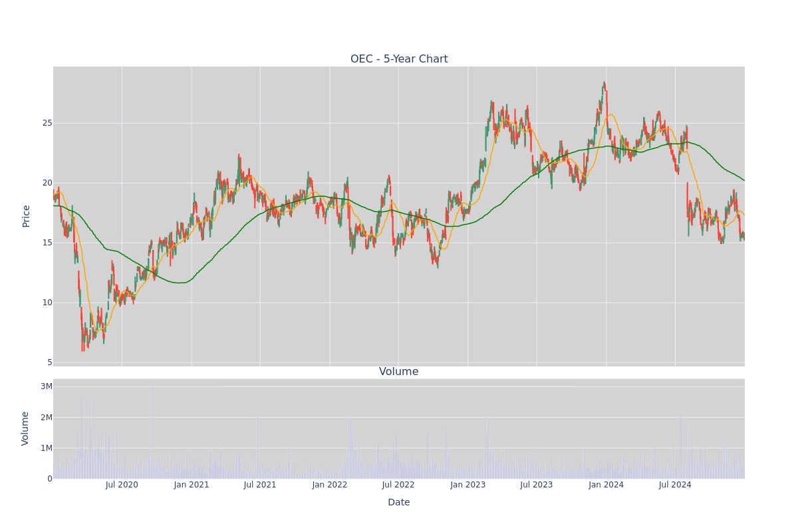Click the Jan 2024 date tick label
The width and height of the screenshot is (798, 532).
click(x=606, y=485)
